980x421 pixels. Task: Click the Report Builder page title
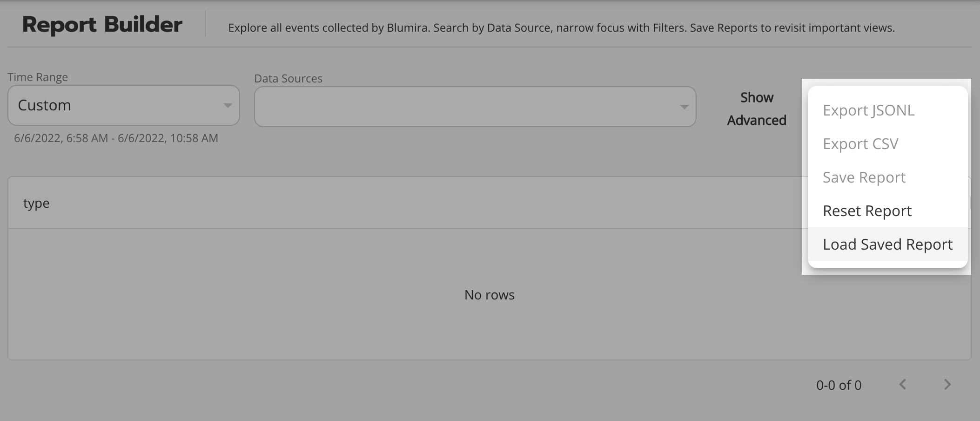[102, 25]
